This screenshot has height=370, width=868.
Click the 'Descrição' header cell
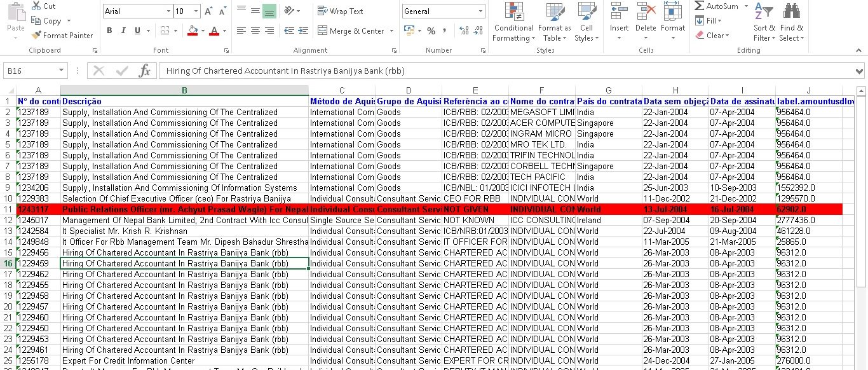point(184,101)
